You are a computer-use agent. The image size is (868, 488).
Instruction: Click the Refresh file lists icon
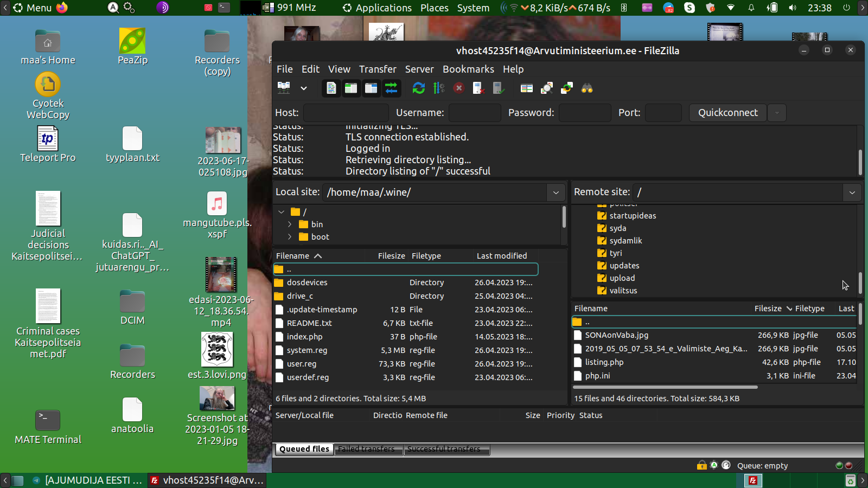(x=418, y=88)
